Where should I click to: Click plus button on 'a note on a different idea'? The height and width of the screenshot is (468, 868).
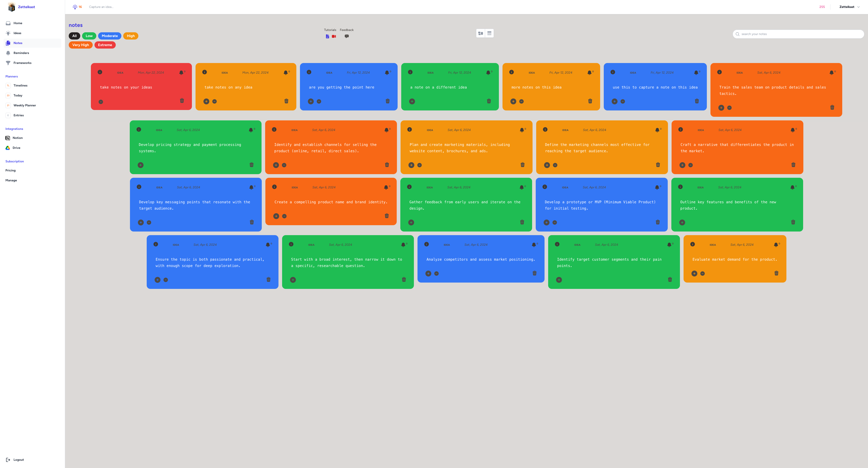coord(412,101)
